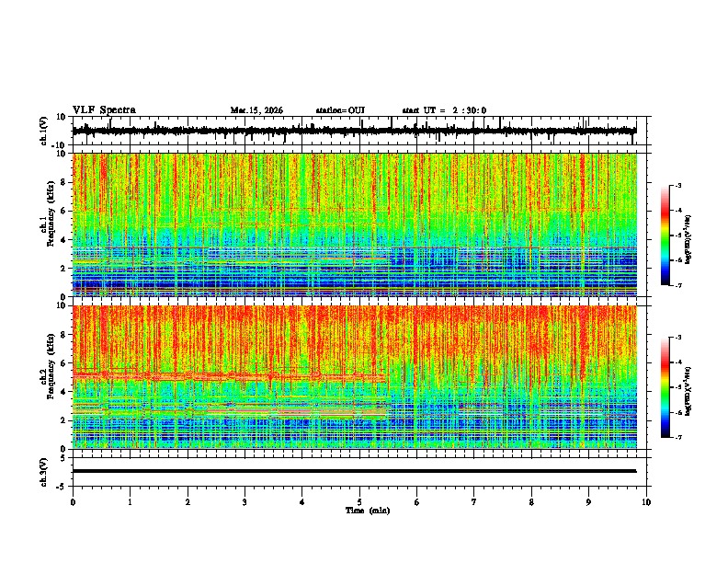Viewport: 728px width, 563px height.
Task: Click the red 5 kHz band in ch.2 spectrogram
Action: click(x=229, y=376)
